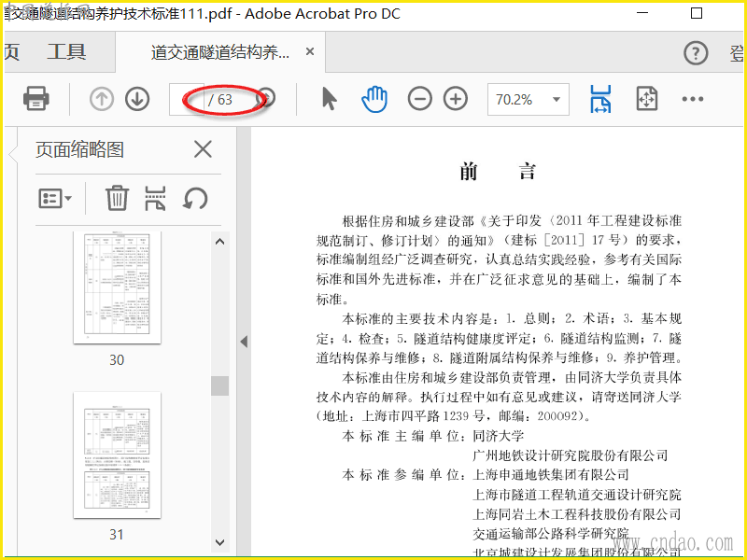Click the page number input field
The image size is (747, 560).
click(x=187, y=99)
